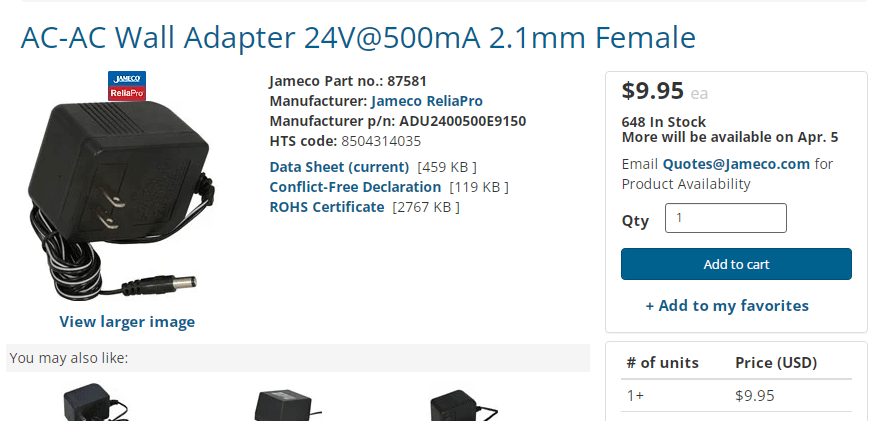Click the Add to cart button

[x=736, y=264]
